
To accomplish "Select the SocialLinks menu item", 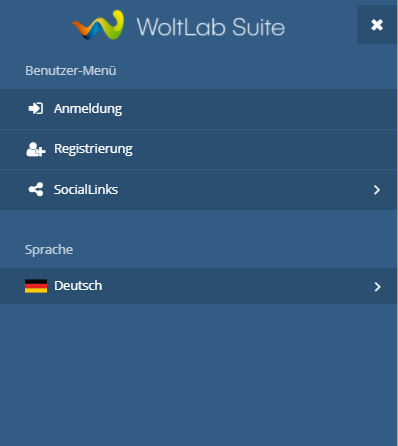I will click(x=198, y=190).
